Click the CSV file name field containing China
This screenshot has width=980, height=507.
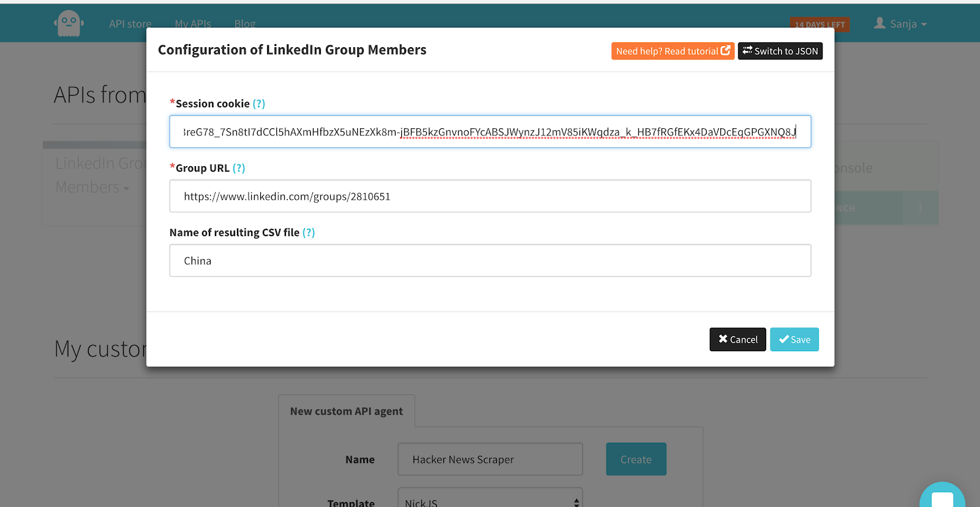tap(490, 261)
